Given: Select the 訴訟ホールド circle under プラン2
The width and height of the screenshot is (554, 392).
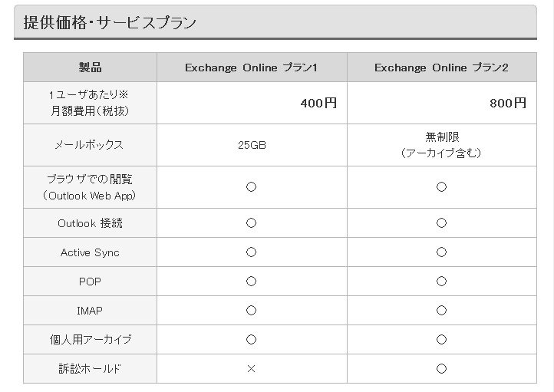Looking at the screenshot, I should [441, 369].
